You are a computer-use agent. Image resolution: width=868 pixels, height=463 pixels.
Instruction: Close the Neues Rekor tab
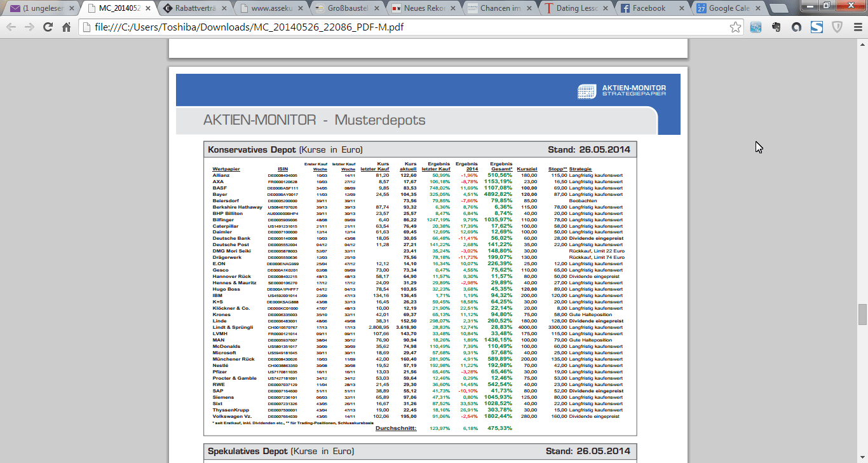(453, 8)
